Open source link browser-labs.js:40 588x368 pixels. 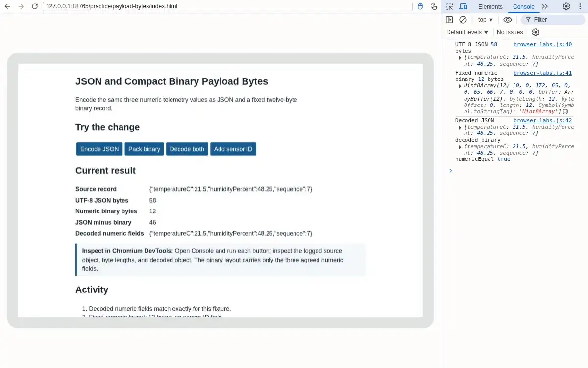pos(542,45)
